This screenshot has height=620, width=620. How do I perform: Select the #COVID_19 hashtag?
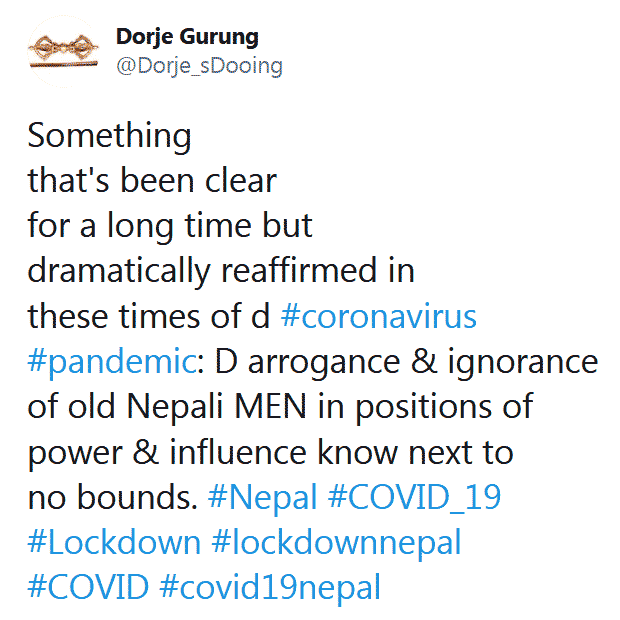414,497
